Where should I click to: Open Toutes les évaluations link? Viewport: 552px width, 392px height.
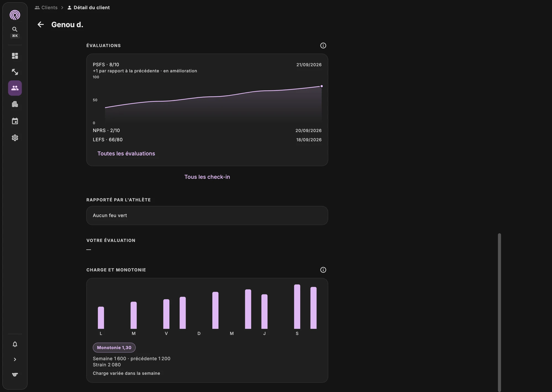point(126,154)
